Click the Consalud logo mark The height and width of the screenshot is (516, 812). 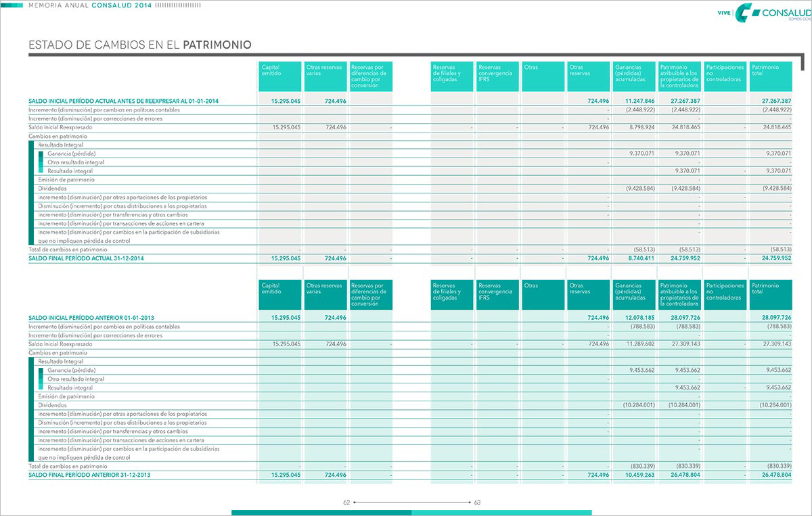point(746,13)
